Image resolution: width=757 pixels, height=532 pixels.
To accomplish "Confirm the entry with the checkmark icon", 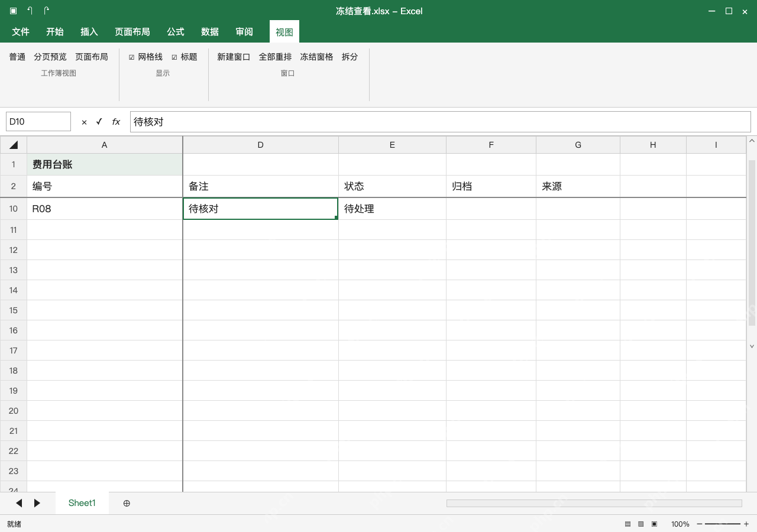I will pos(99,122).
